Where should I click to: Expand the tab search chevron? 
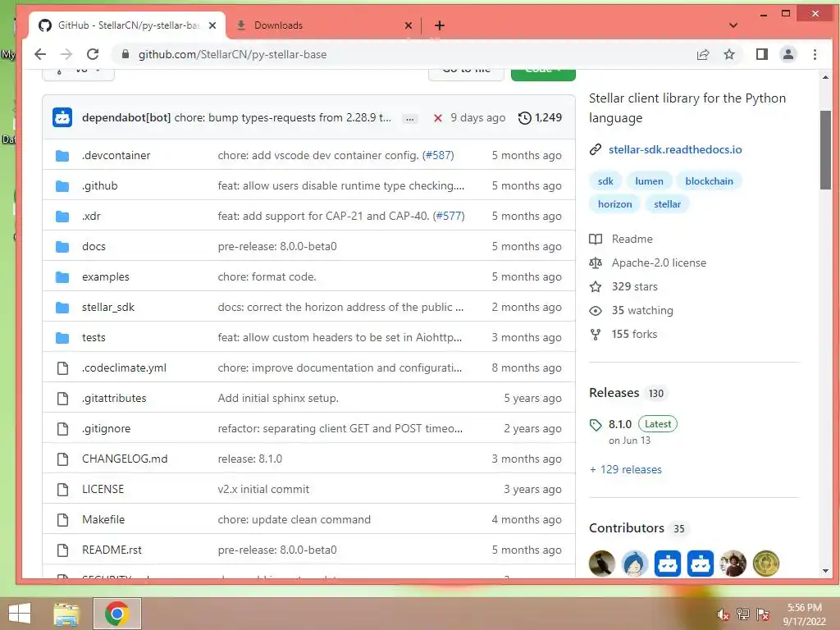[733, 25]
